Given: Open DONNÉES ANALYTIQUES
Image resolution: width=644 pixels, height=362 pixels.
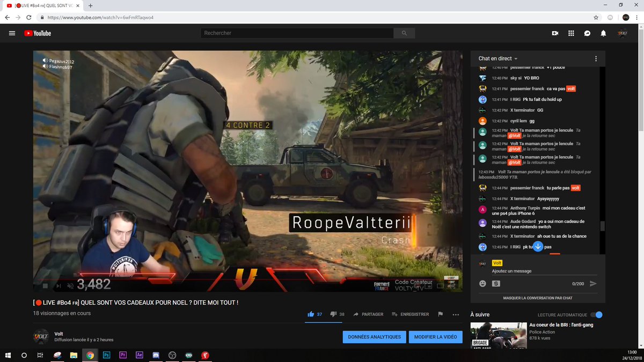Looking at the screenshot, I should [x=374, y=337].
